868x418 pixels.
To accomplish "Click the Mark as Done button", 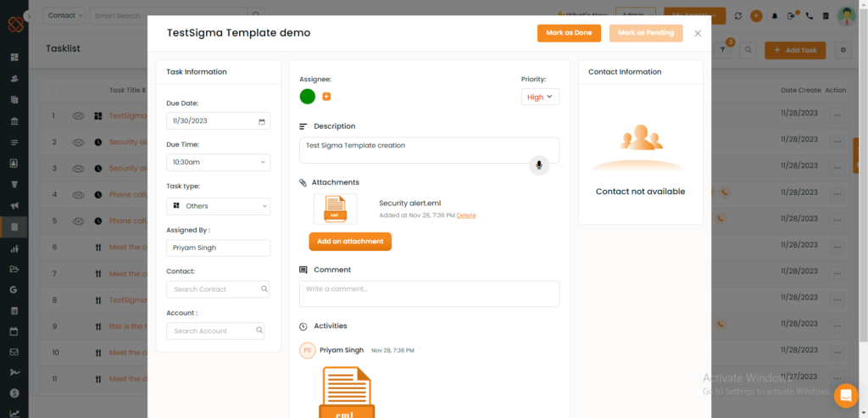I will [569, 33].
